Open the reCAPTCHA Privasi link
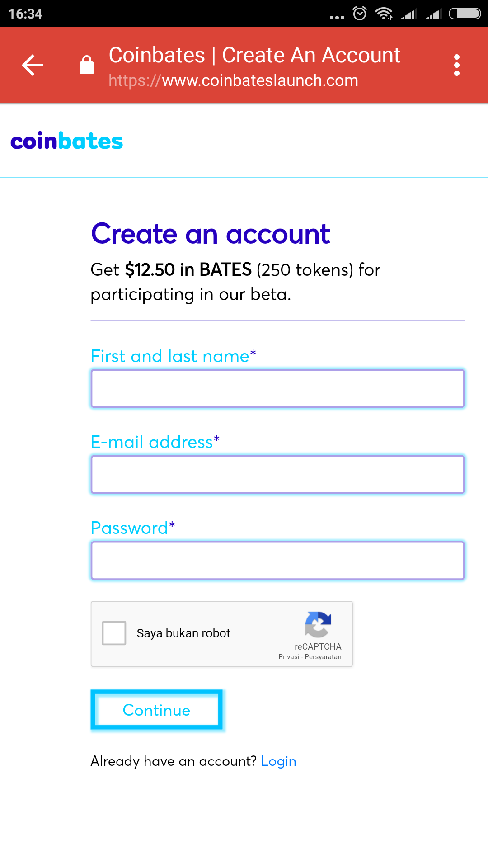Screen dimensions: 488x868 point(289,657)
